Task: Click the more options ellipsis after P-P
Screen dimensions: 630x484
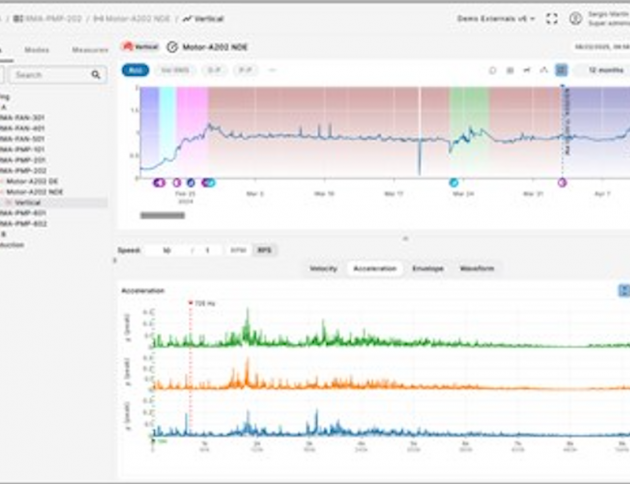Action: (272, 70)
